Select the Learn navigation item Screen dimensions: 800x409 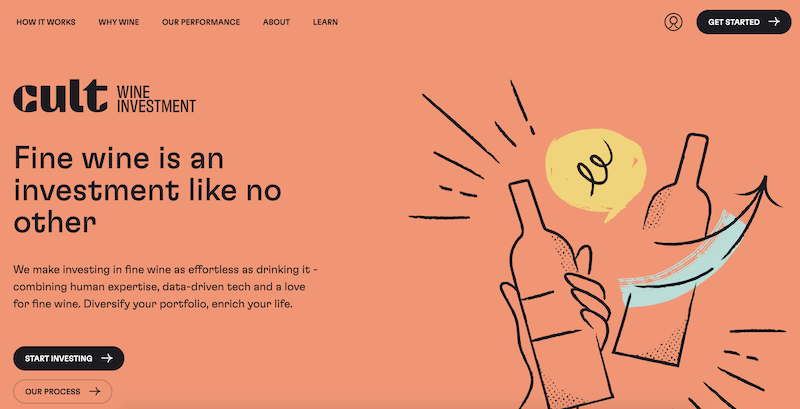pos(326,22)
